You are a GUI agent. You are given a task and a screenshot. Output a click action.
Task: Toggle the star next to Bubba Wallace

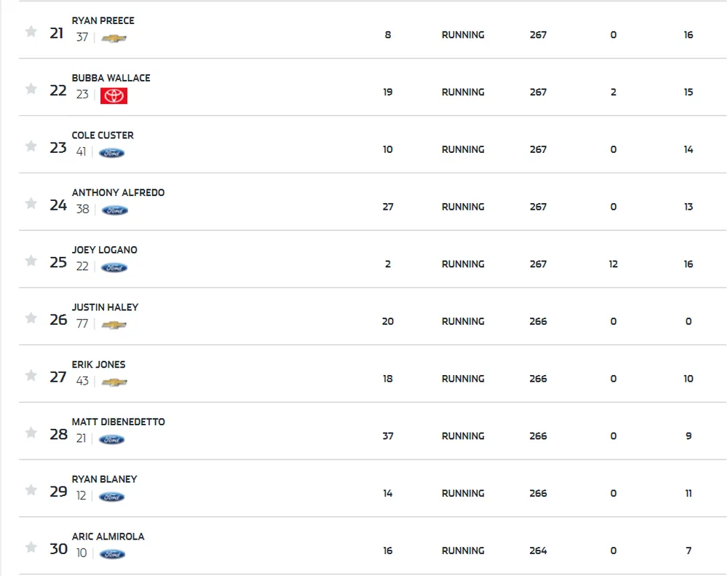(31, 89)
